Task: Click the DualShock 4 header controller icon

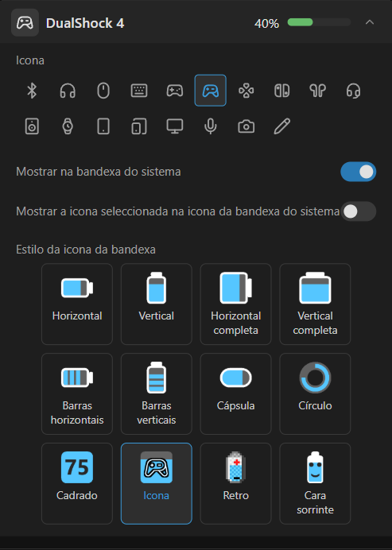Action: 25,23
